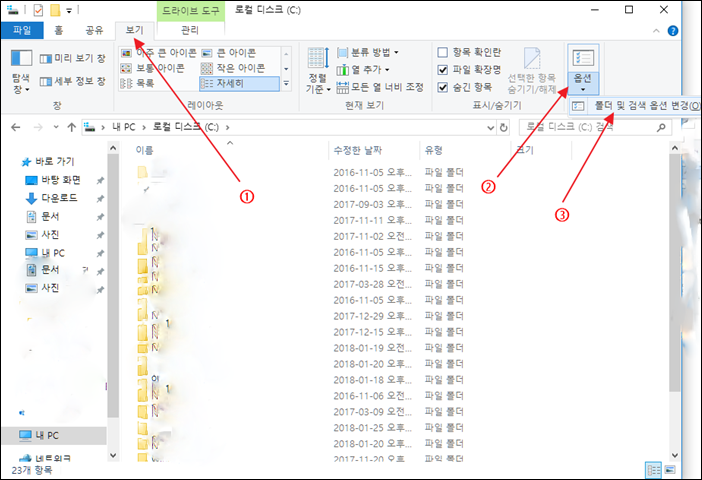702x480 pixels.
Task: Go back with the left arrow
Action: (x=16, y=128)
